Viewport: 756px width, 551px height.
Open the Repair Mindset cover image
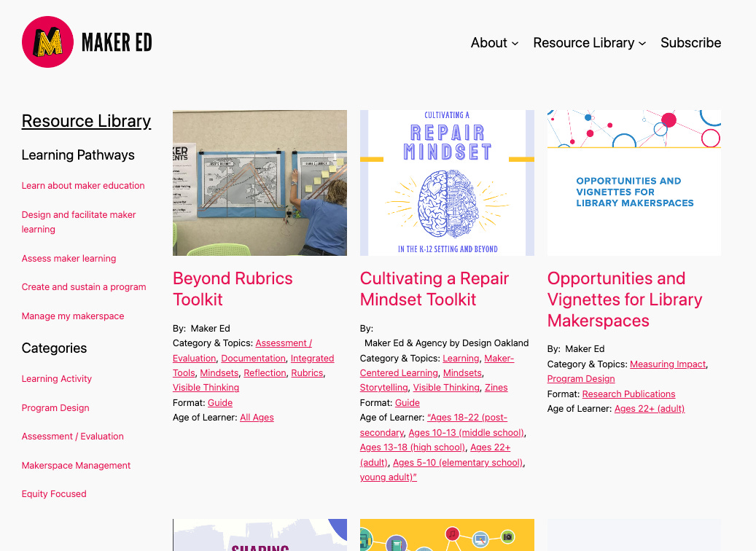[447, 183]
